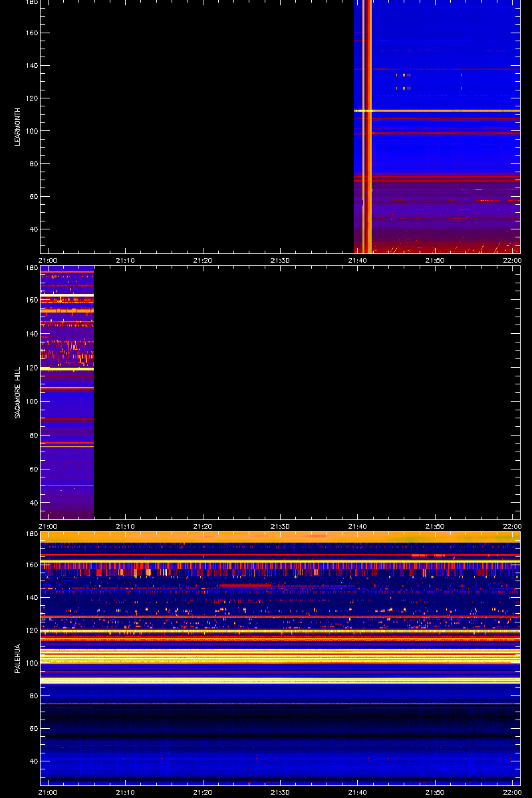Select 140 tick on Sagamore Hill axis
Viewport: 532px width, 798px height.
[x=32, y=334]
